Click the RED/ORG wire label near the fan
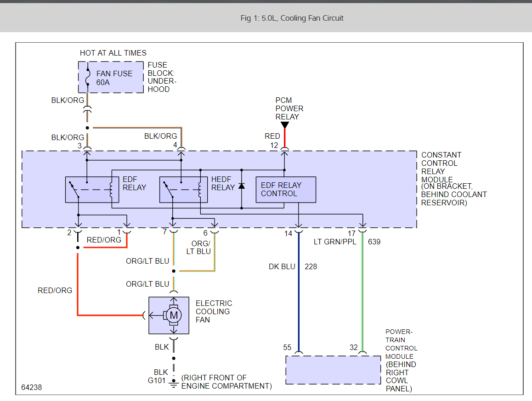This screenshot has width=532, height=401. (55, 290)
